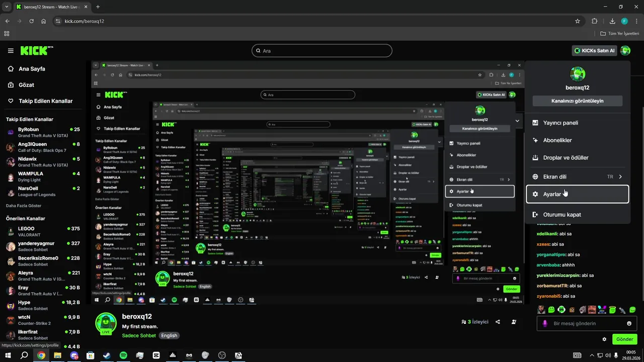Select Ayarlar menu item
Image resolution: width=644 pixels, height=362 pixels.
pos(578,194)
